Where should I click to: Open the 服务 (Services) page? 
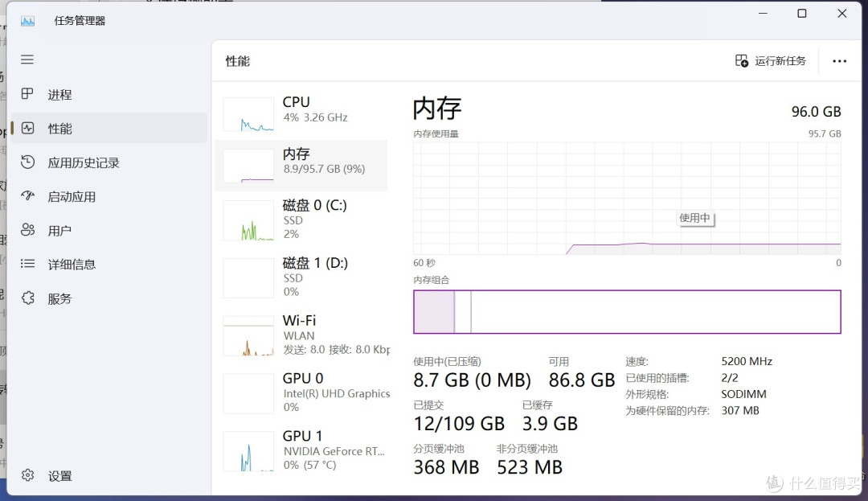coord(60,298)
